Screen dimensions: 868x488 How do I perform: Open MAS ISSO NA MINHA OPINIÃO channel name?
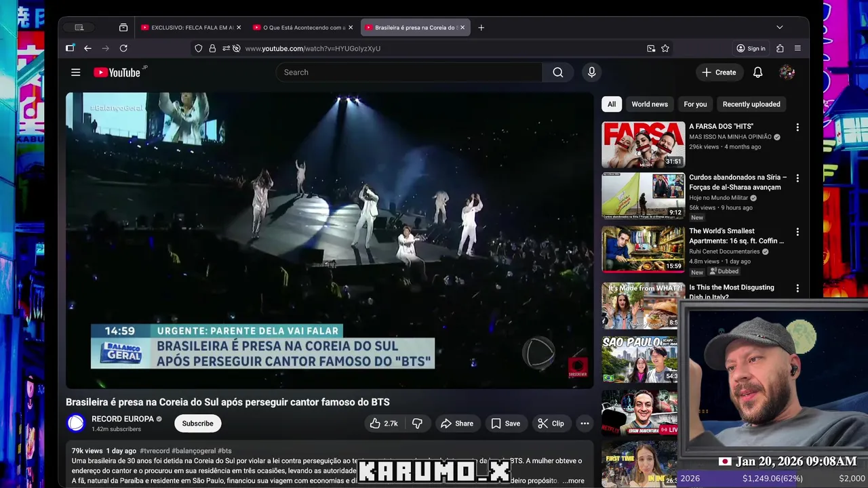[730, 137]
